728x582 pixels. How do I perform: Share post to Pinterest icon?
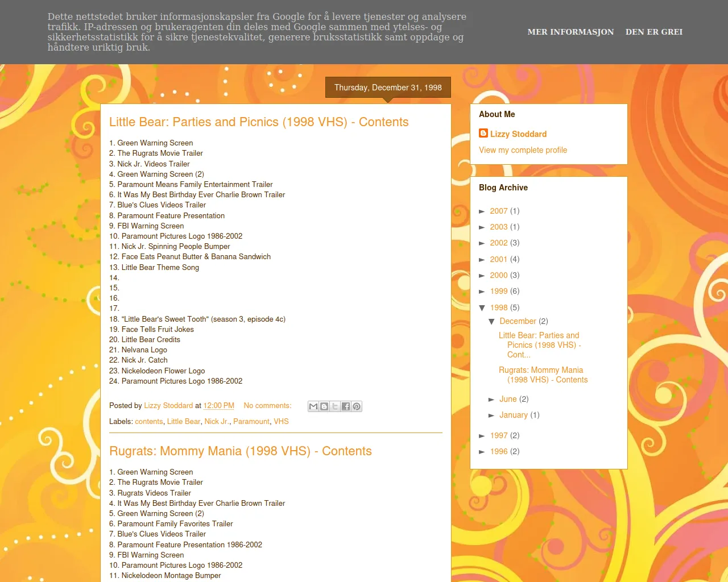357,406
